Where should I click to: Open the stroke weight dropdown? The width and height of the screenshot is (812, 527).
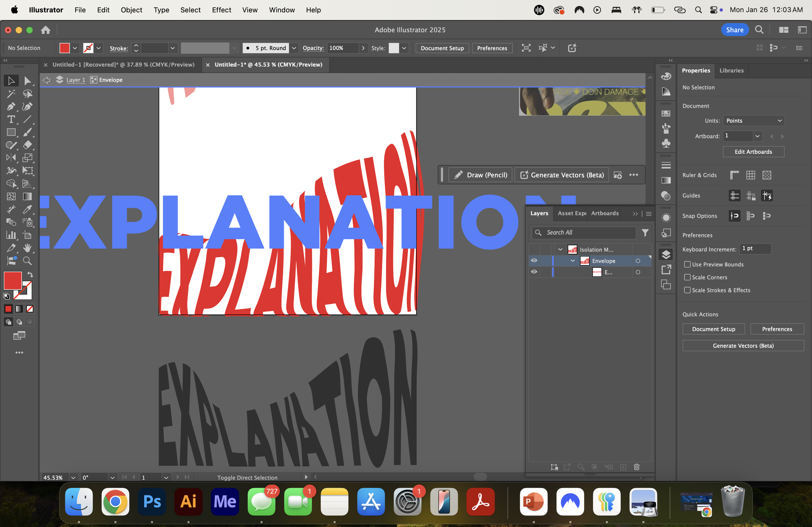point(173,48)
